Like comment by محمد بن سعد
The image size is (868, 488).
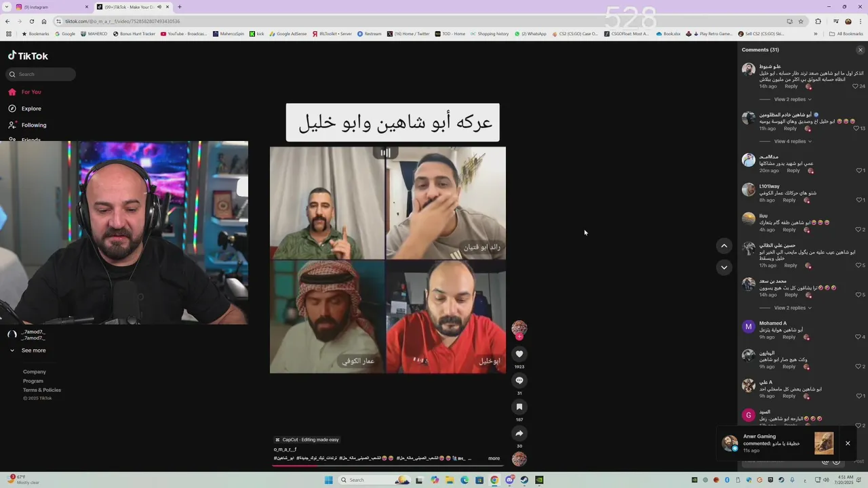click(859, 295)
